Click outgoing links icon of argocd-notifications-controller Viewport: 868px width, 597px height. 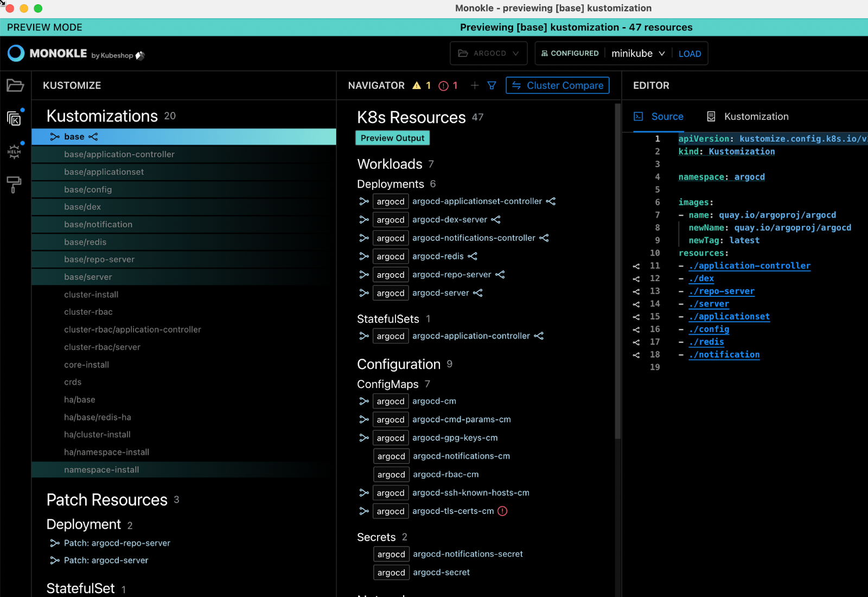coord(544,238)
